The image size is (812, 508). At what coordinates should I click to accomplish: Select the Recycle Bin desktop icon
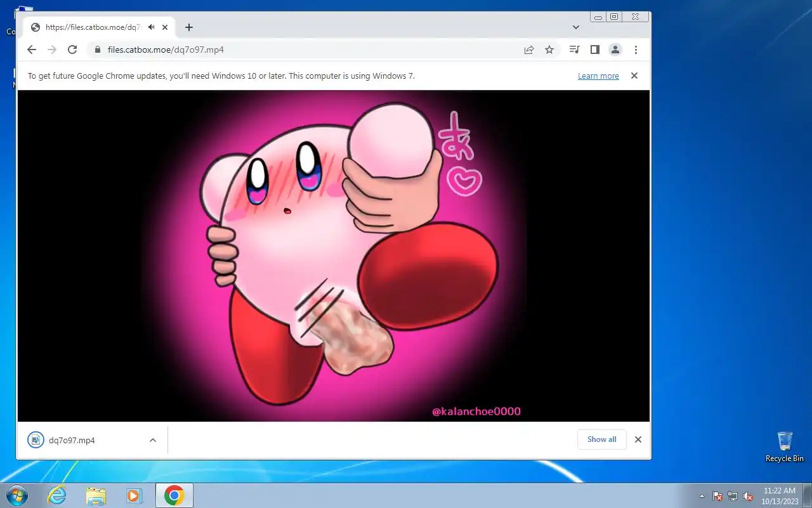785,447
